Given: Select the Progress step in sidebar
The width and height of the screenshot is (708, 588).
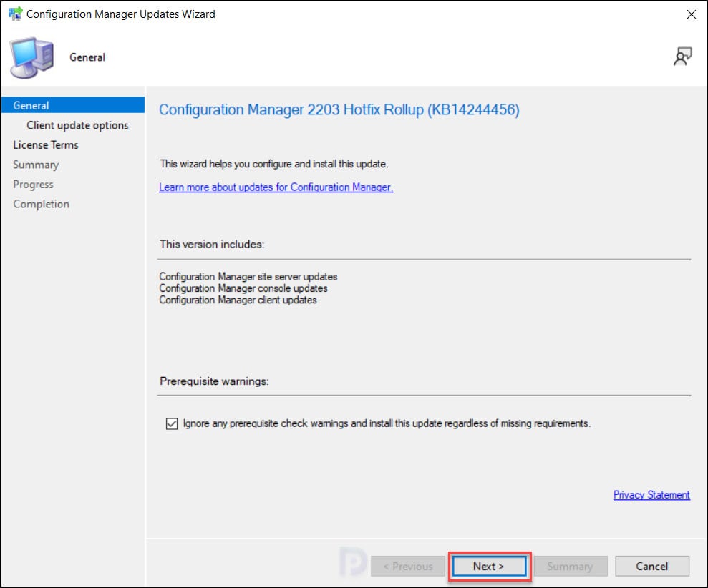Looking at the screenshot, I should (x=33, y=185).
